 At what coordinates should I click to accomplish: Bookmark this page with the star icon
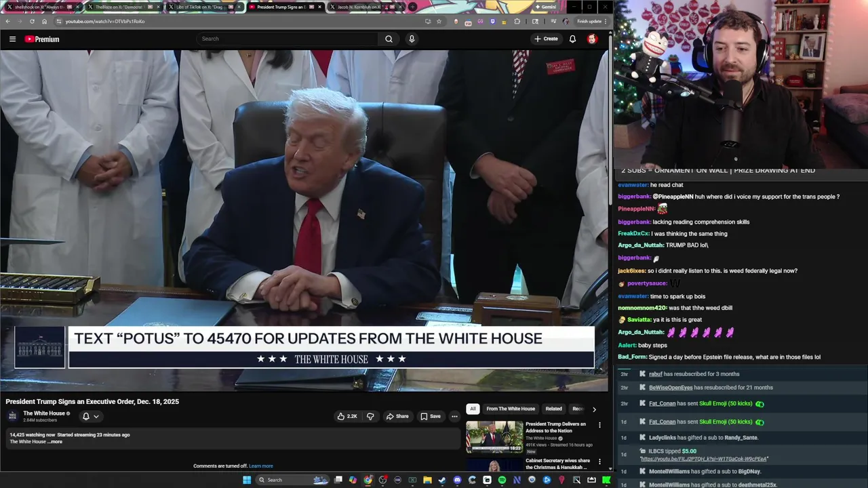click(x=439, y=21)
